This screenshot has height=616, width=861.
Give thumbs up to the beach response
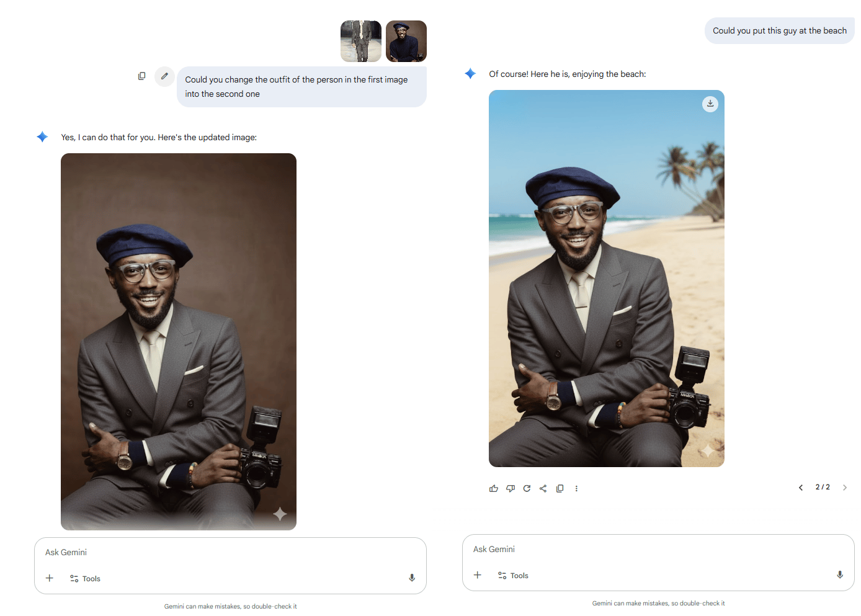pyautogui.click(x=494, y=488)
